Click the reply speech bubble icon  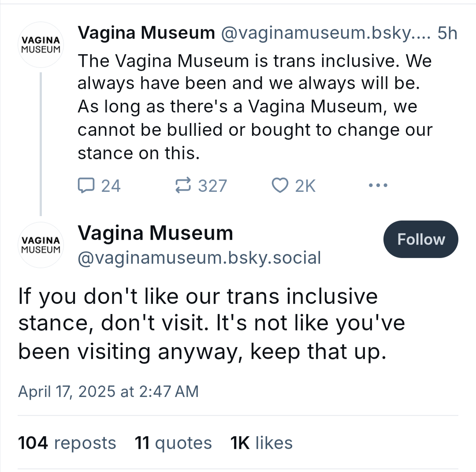click(86, 185)
